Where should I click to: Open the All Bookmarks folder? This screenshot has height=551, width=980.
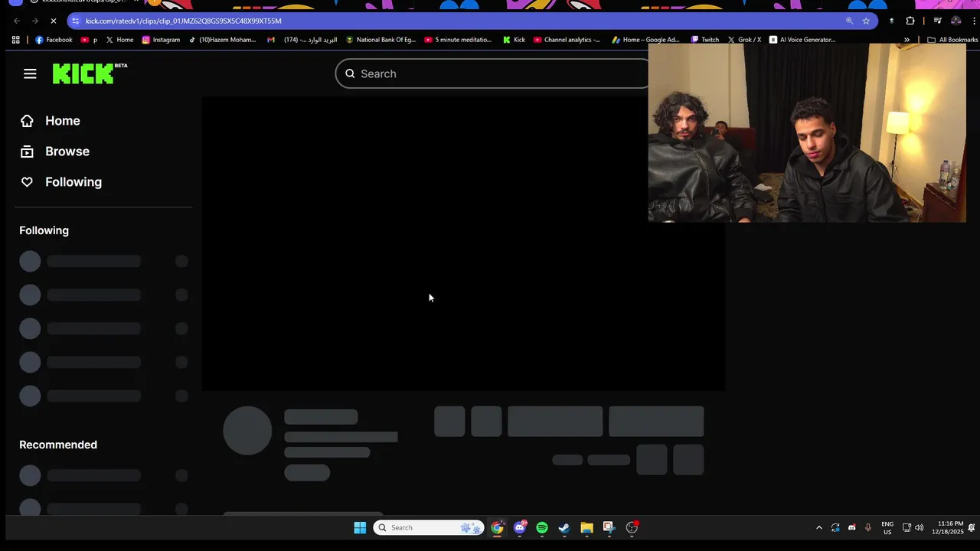[x=952, y=40]
